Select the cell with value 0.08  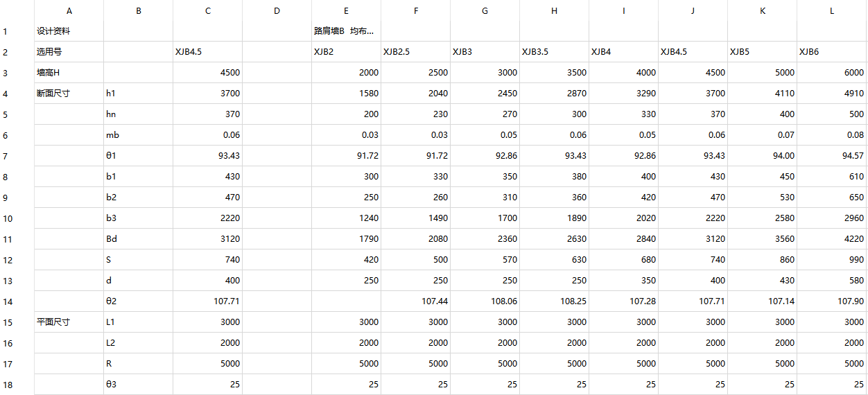pos(832,135)
